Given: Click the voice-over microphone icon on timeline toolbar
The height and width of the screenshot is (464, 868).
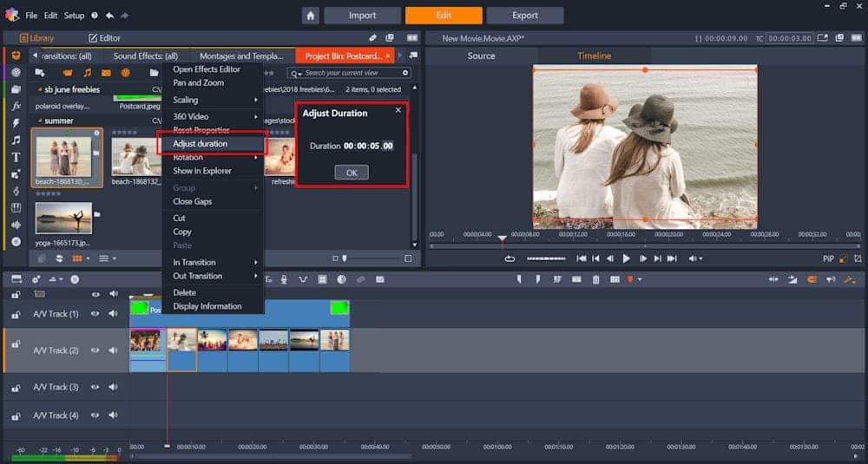Looking at the screenshot, I should (x=283, y=279).
